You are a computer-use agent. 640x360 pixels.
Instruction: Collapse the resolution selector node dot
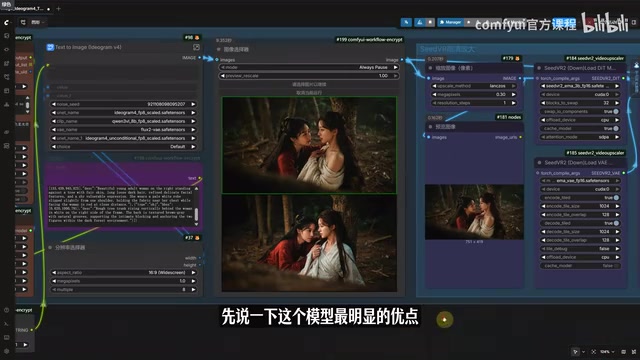click(x=50, y=247)
